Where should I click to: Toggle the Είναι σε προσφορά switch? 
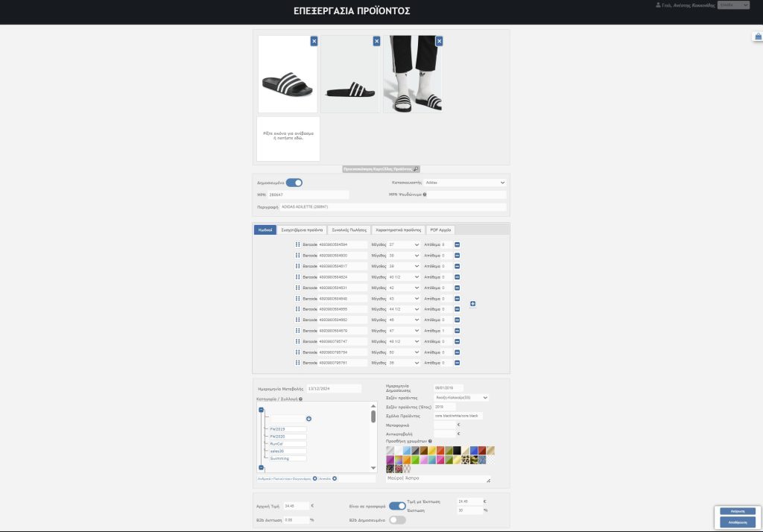[397, 506]
